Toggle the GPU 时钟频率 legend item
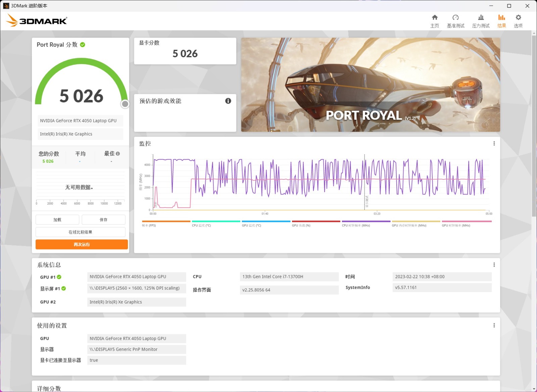This screenshot has height=392, width=537. point(467,224)
